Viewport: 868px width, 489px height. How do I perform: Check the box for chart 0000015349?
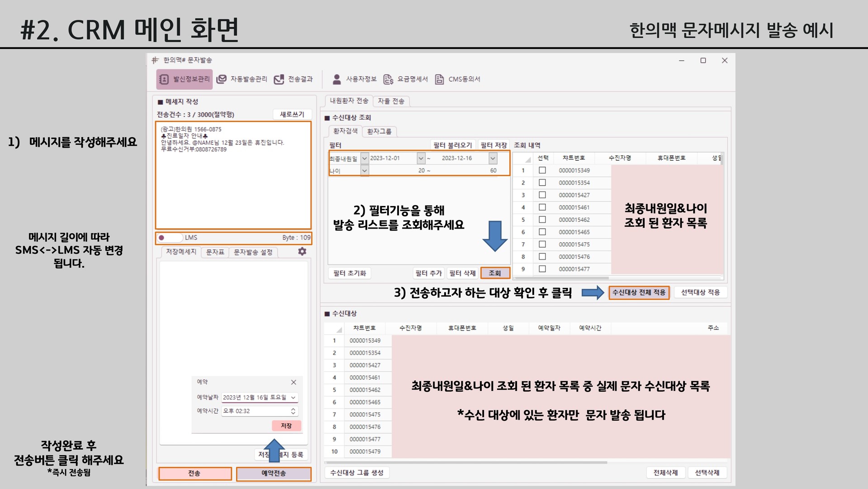point(542,170)
